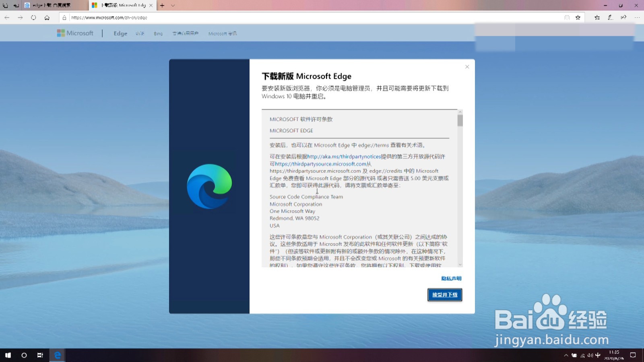Screen dimensions: 644x362
Task: Click the Microsoft logo in page header
Action: coord(75,33)
